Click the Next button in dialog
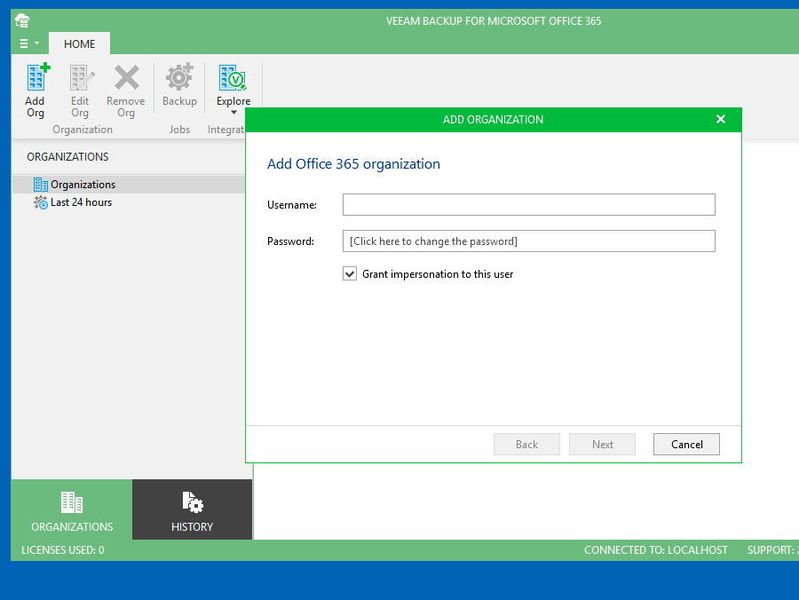Image resolution: width=799 pixels, height=600 pixels. tap(602, 444)
